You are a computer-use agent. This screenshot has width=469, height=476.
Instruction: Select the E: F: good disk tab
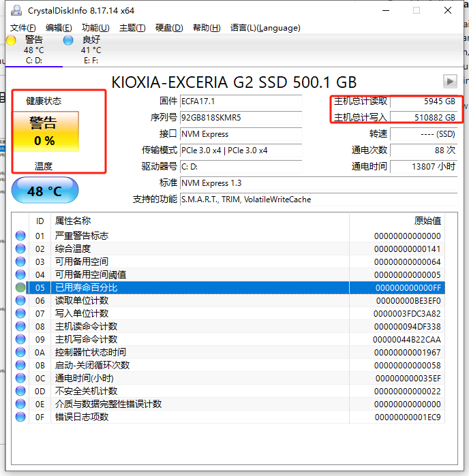91,50
